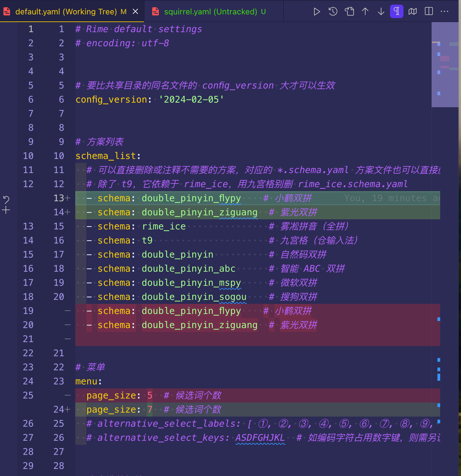This screenshot has width=461, height=476.
Task: Click the folded map icon in toolbar
Action: (413, 12)
